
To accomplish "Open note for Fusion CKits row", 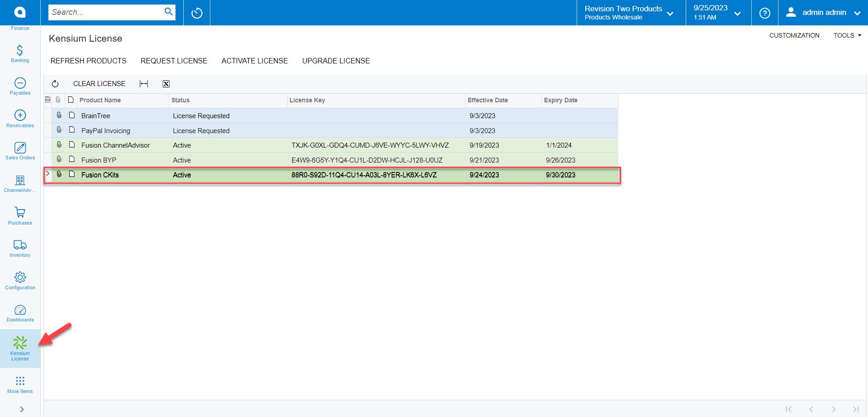I will [71, 174].
